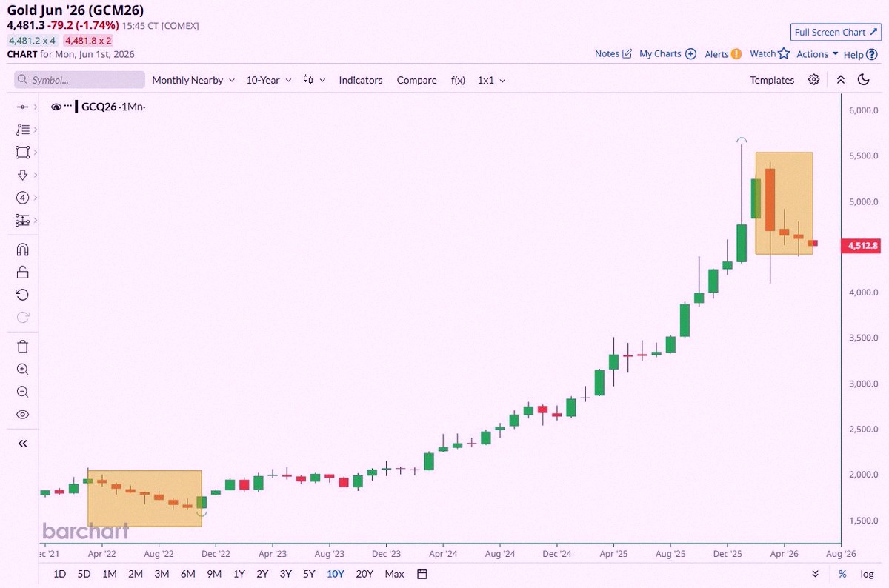889x588 pixels.
Task: Select the 5Y time range
Action: tap(309, 574)
